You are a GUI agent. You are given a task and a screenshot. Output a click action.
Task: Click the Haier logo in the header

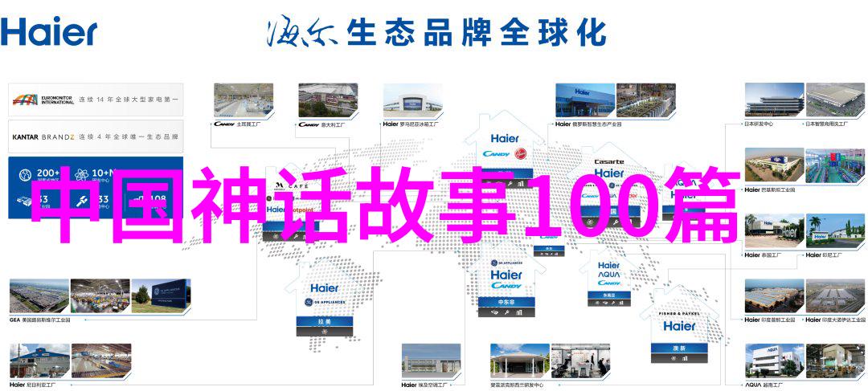(49, 31)
